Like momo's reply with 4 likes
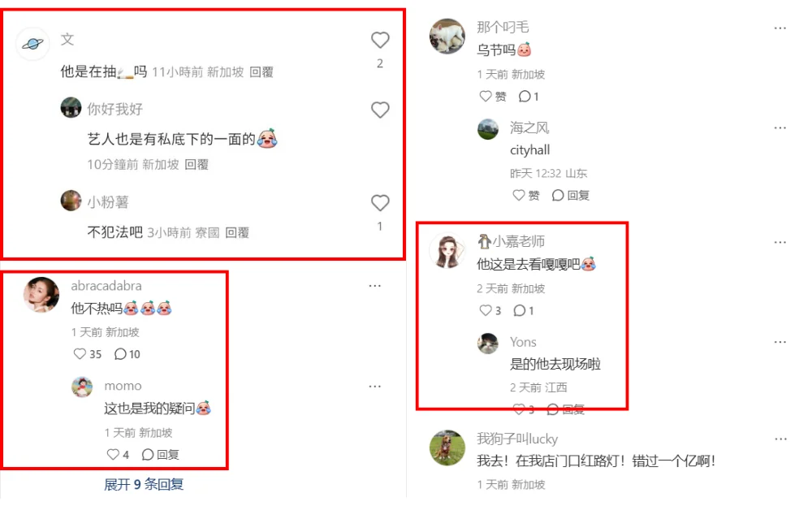The width and height of the screenshot is (812, 506). click(118, 455)
